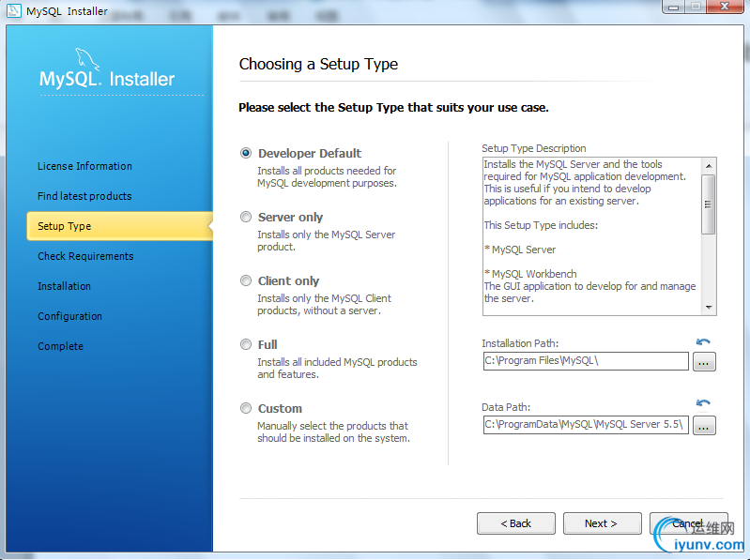This screenshot has width=750, height=560.
Task: Go to Next step
Action: (x=602, y=523)
